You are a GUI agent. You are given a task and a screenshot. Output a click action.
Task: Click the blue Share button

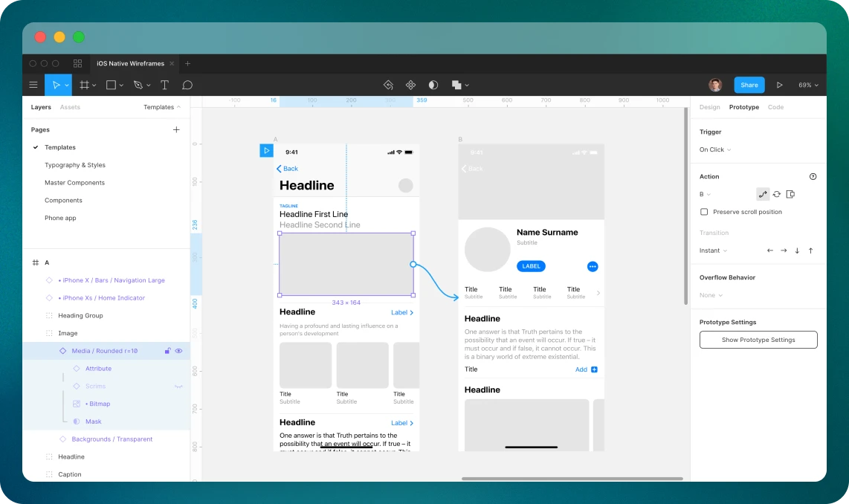(x=749, y=85)
